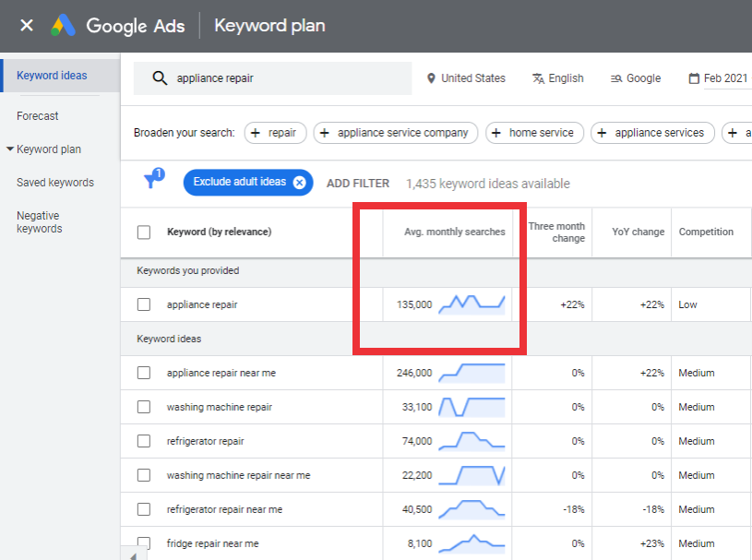Click the horizontal scrollbar left arrow
The width and height of the screenshot is (752, 560).
pyautogui.click(x=133, y=555)
